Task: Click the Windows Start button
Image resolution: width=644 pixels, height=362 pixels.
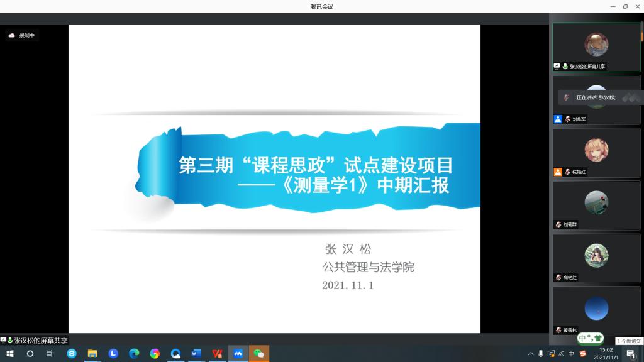Action: (10, 354)
